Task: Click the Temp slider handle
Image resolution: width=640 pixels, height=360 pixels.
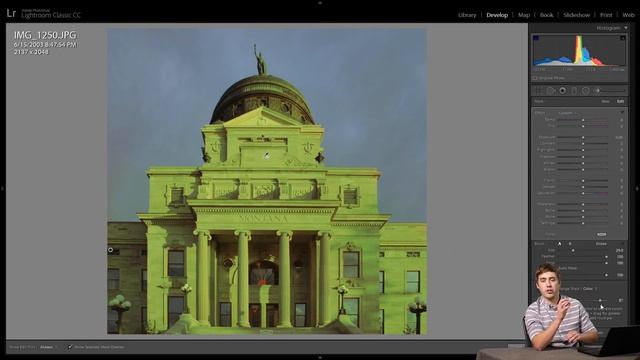Action: pyautogui.click(x=583, y=120)
